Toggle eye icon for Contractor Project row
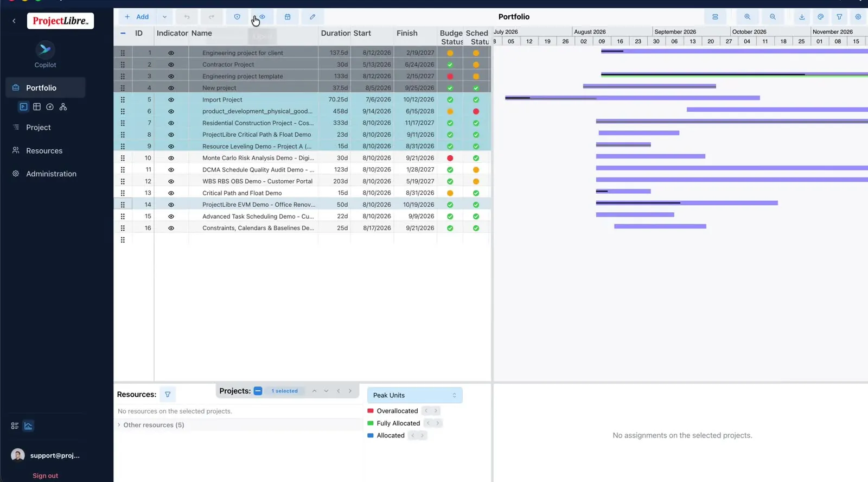 coord(171,65)
